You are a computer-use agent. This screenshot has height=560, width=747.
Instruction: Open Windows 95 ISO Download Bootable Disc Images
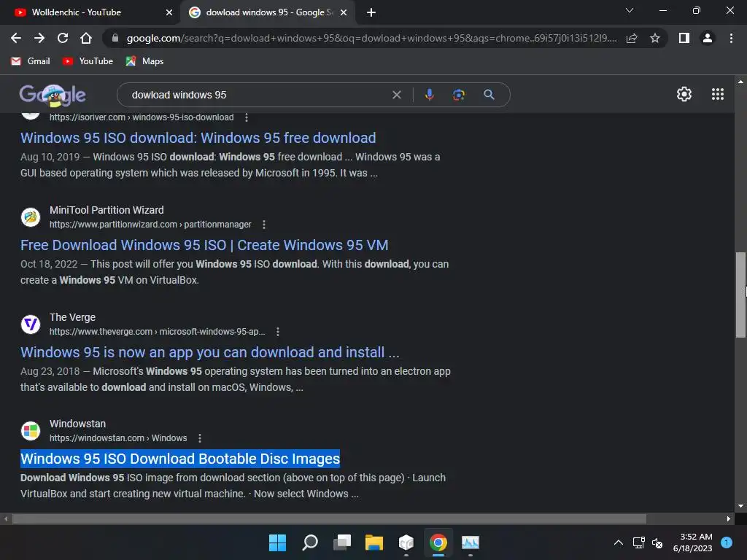(180, 459)
